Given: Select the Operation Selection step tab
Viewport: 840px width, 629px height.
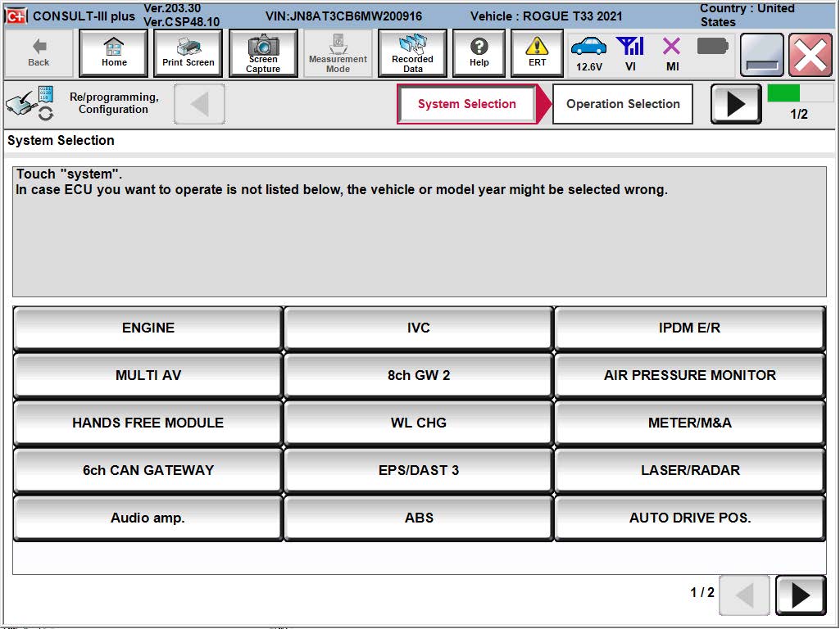Looking at the screenshot, I should click(623, 104).
